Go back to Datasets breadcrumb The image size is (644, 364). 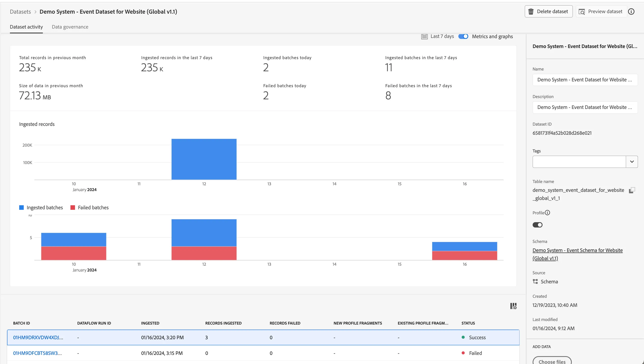(x=20, y=12)
